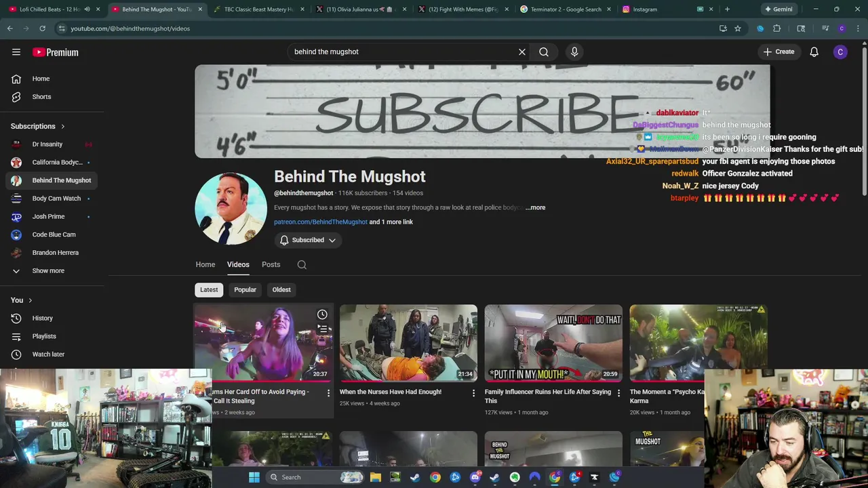Open options menu for 'Her Card Off to Avoid Paying' video
This screenshot has width=868, height=488.
[x=328, y=393]
